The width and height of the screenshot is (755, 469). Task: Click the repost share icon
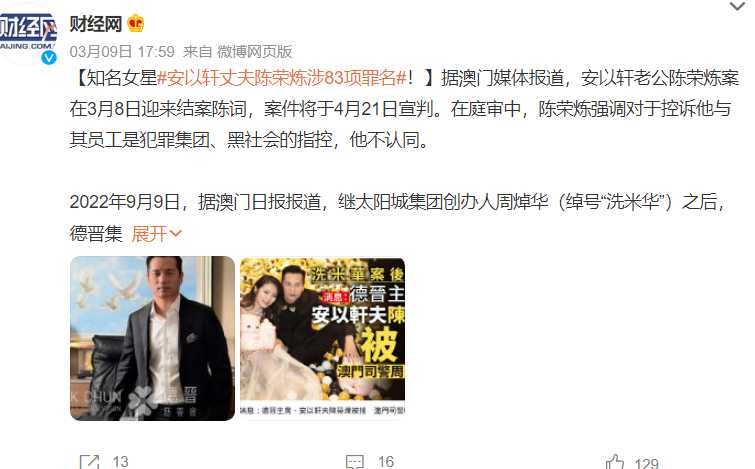90,462
